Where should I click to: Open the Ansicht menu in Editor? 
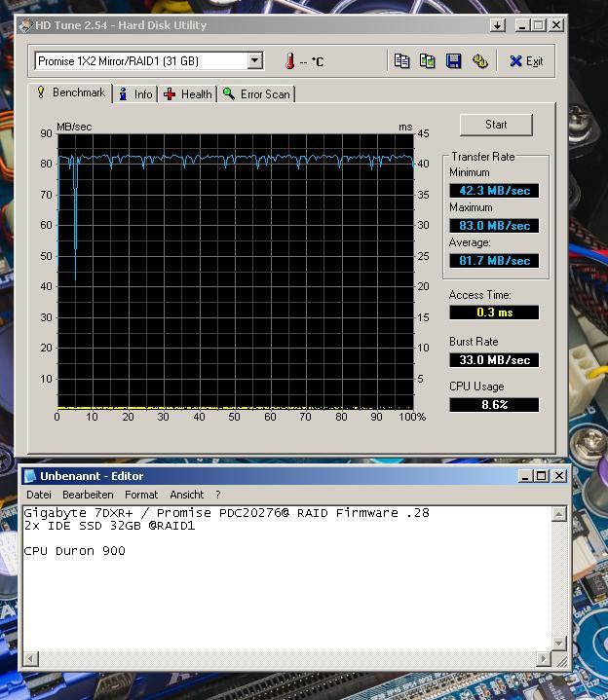coord(187,495)
